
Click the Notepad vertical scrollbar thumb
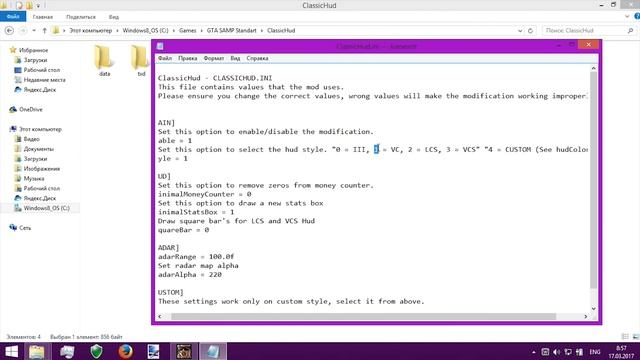[x=593, y=180]
